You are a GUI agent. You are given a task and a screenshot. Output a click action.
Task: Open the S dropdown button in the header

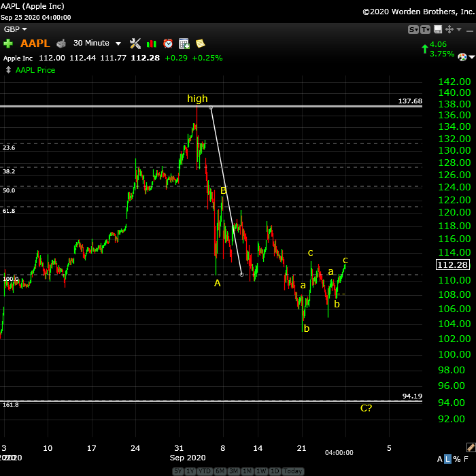413,29
